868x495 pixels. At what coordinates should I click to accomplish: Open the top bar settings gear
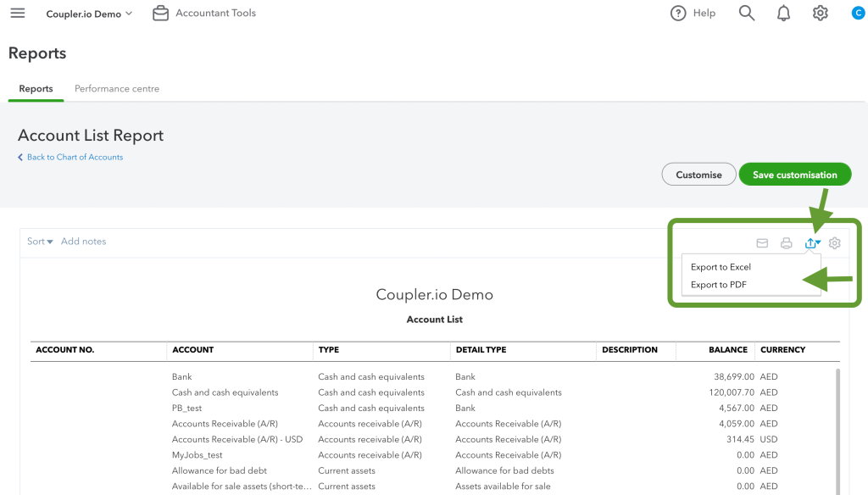pyautogui.click(x=820, y=13)
